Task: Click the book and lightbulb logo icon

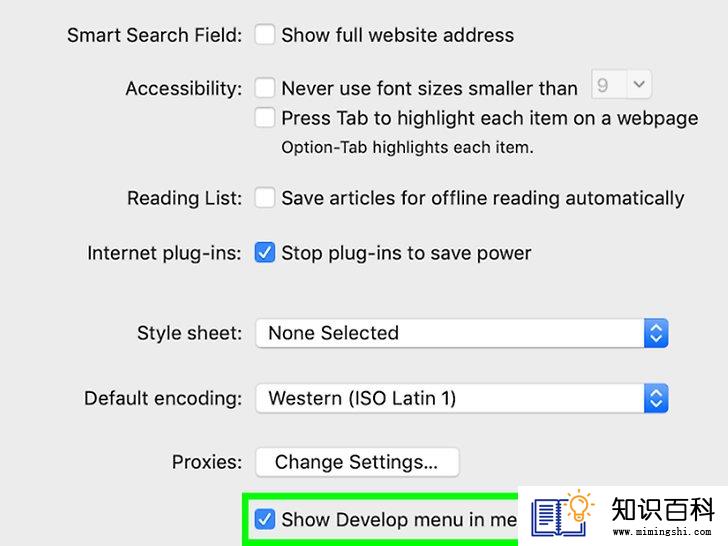Action: coord(563,513)
